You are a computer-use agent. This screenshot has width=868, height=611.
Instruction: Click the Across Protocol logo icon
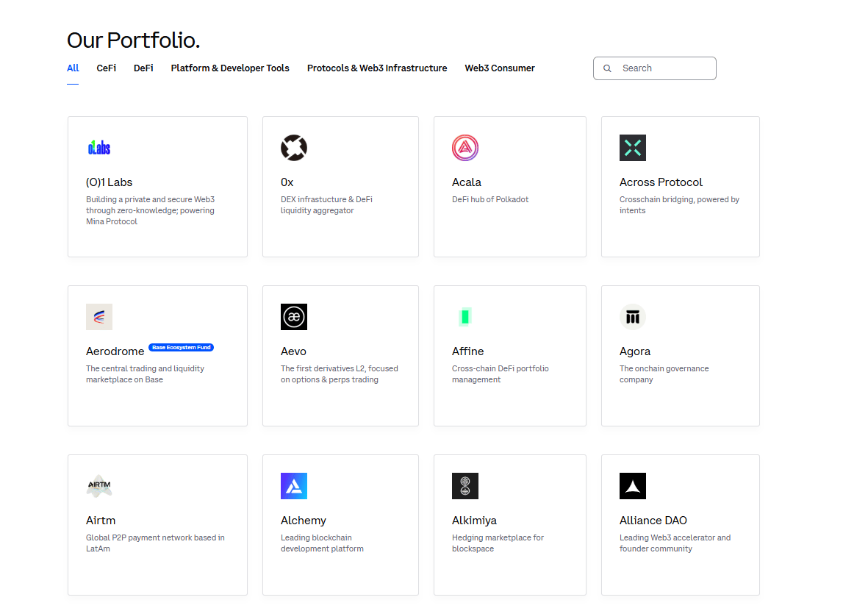(x=633, y=148)
